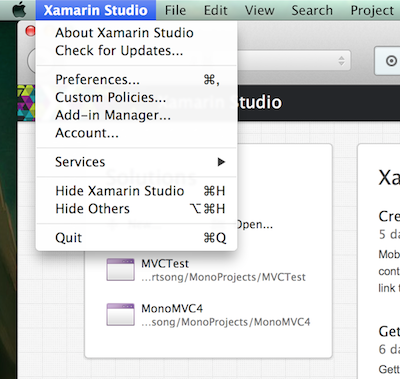The height and width of the screenshot is (379, 400).
Task: Select Custom Policies... menu entry
Action: click(136, 97)
